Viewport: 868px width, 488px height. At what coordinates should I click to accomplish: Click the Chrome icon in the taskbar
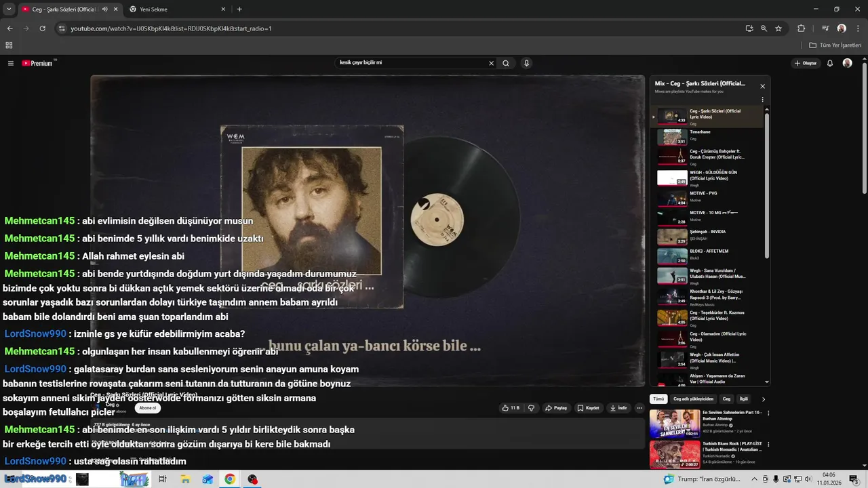tap(230, 479)
